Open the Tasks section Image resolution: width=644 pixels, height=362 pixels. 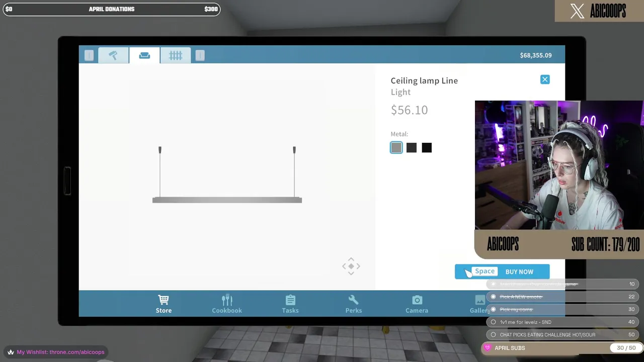[290, 304]
